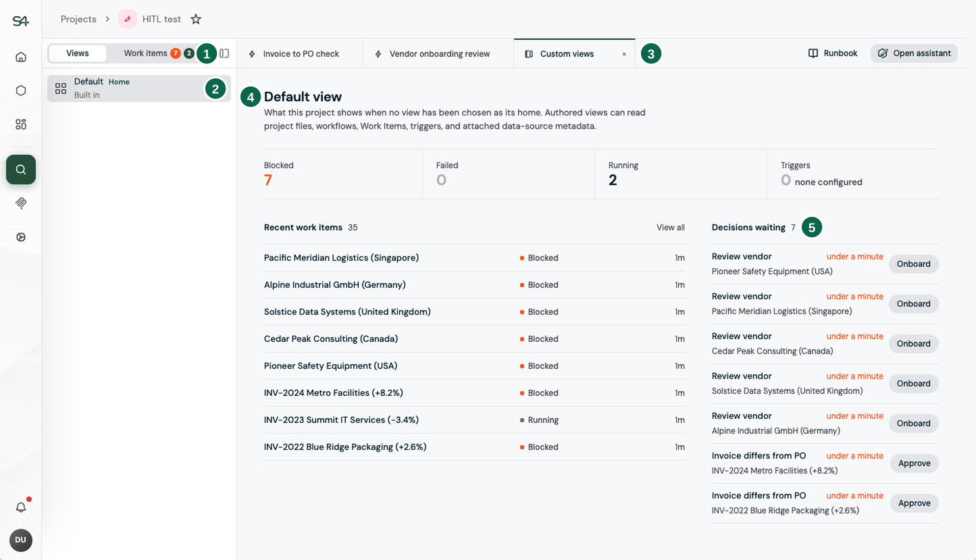
Task: Click the S4 logo in the sidebar
Action: [21, 21]
